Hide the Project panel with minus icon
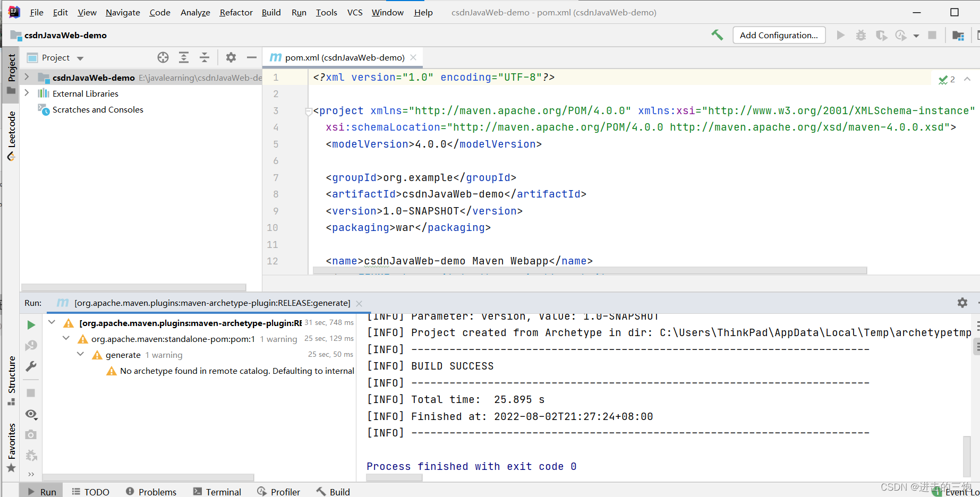The image size is (980, 497). (252, 57)
